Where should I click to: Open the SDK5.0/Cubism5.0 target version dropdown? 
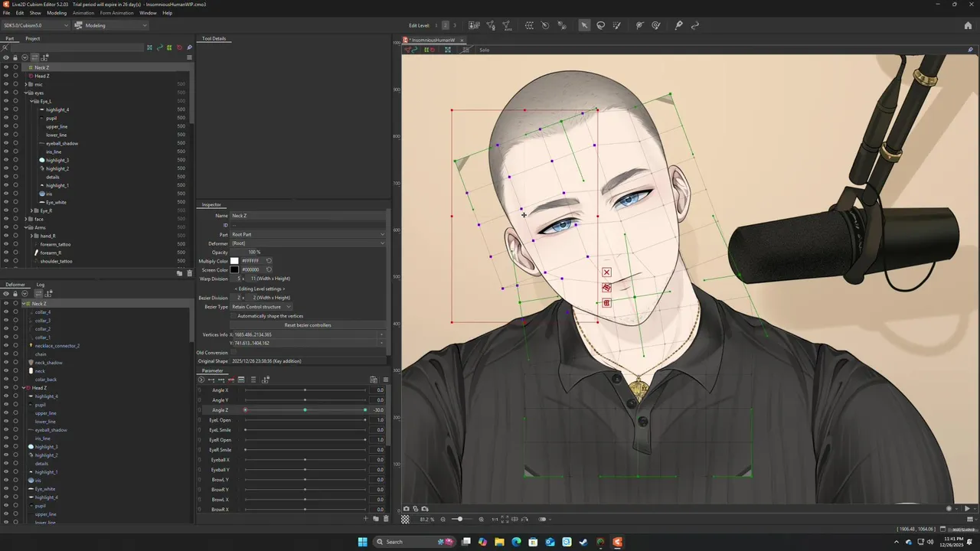36,25
